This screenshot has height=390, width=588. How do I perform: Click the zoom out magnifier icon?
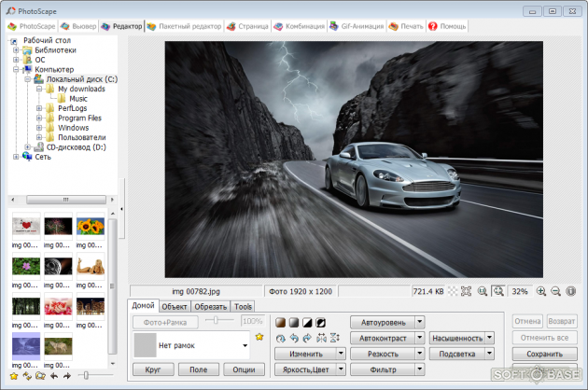(x=555, y=291)
